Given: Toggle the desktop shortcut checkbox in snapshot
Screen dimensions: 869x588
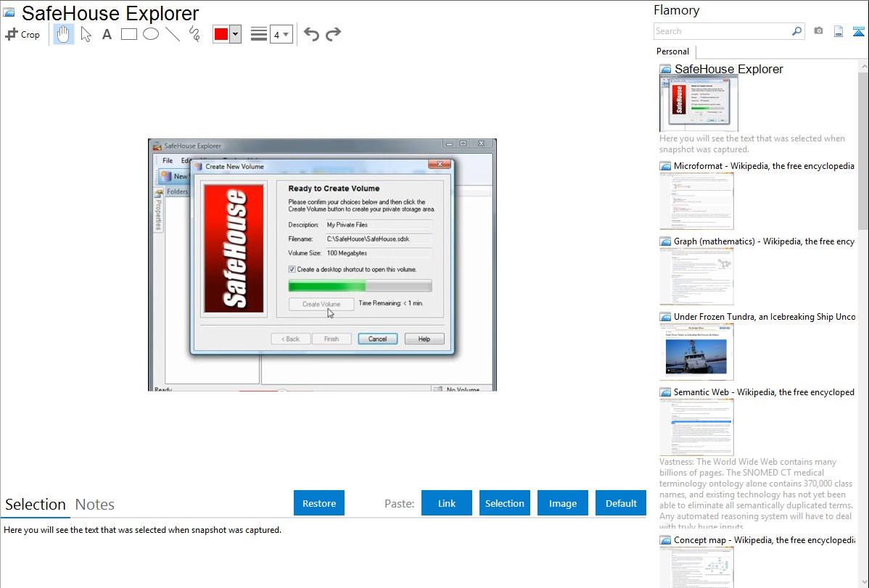Looking at the screenshot, I should click(292, 269).
